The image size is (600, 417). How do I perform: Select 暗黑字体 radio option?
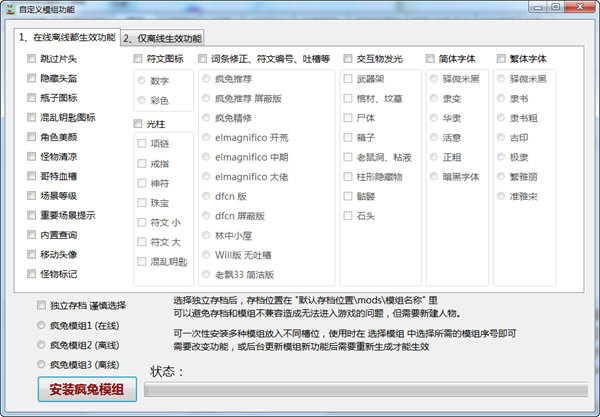coord(434,176)
